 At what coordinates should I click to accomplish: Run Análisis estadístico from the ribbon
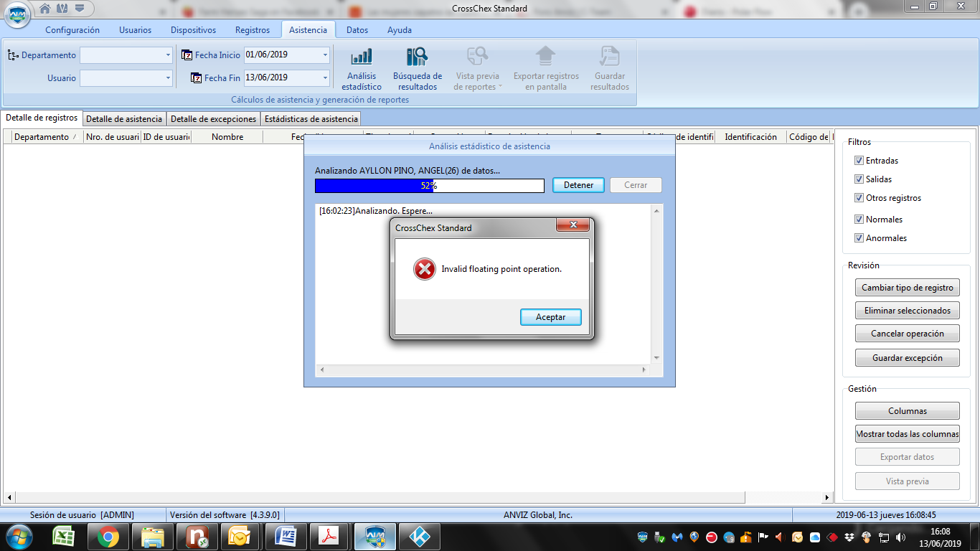362,70
